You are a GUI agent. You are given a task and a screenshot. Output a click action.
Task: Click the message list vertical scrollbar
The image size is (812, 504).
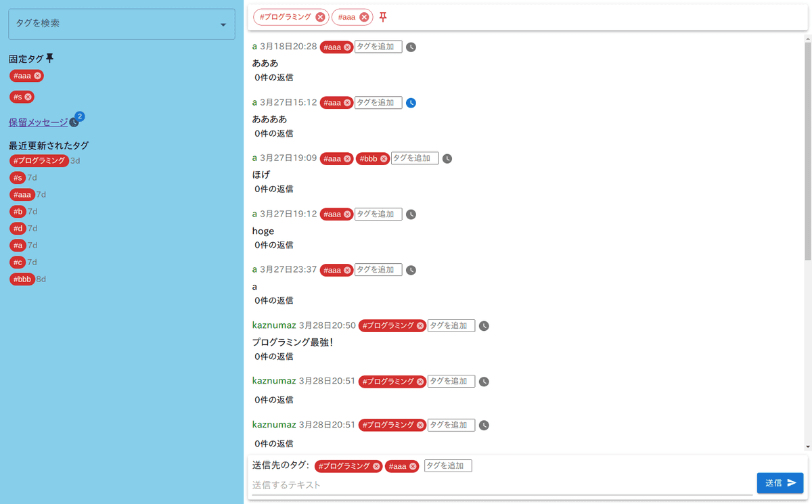pos(807,149)
